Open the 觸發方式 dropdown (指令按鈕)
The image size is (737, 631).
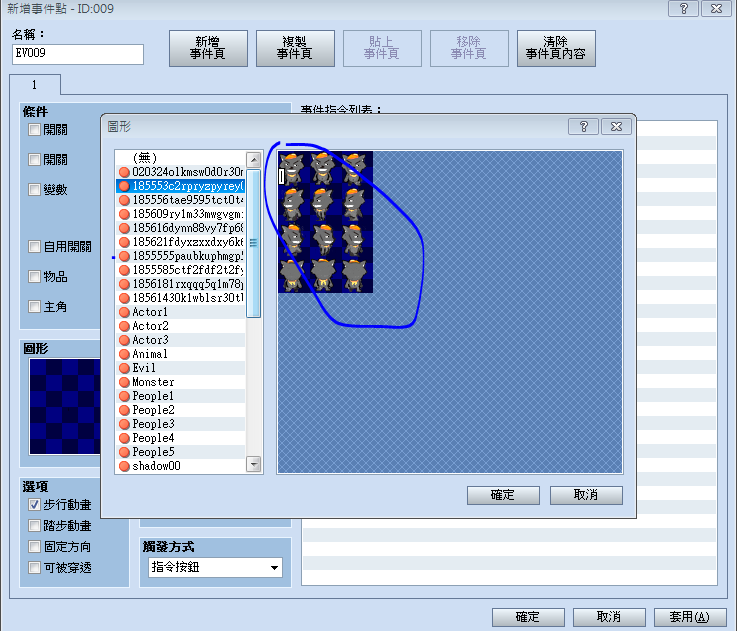215,568
